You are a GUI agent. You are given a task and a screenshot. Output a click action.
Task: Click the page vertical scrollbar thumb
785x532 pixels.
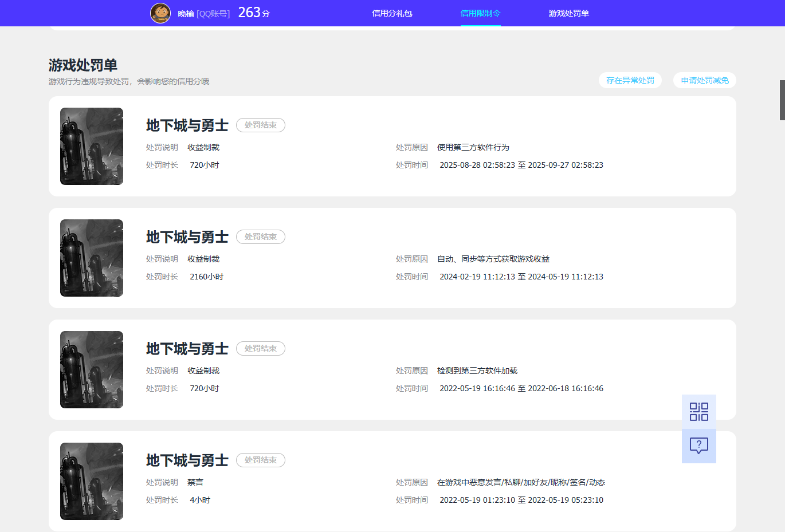point(782,100)
